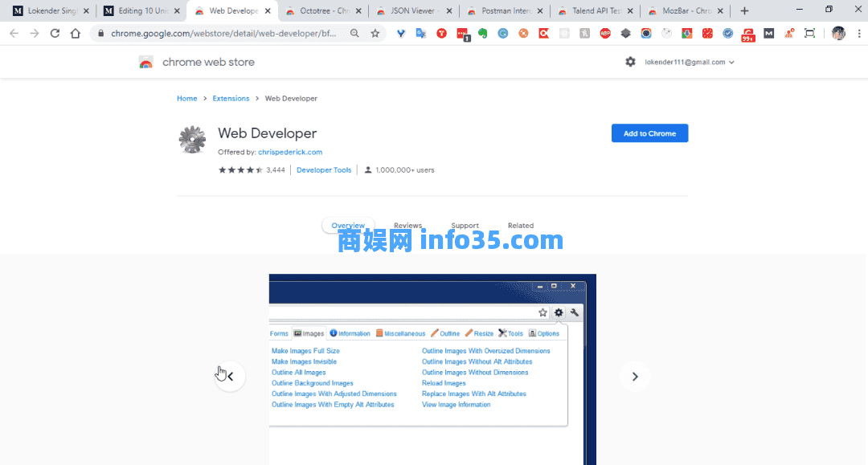Click the 3,444 ratings count

tap(275, 169)
